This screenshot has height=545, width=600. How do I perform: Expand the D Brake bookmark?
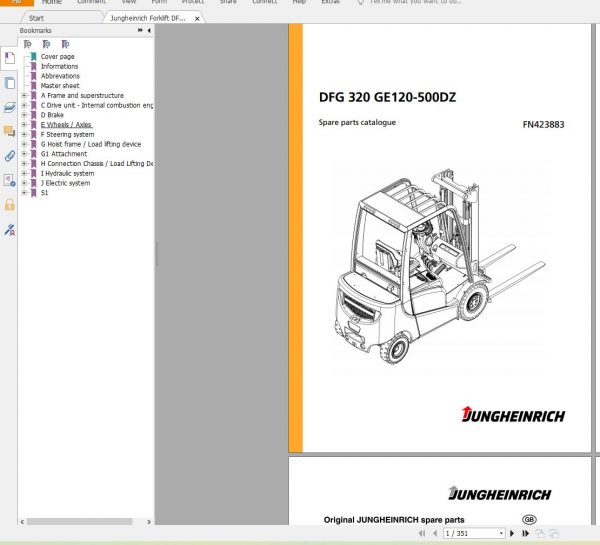tap(24, 115)
